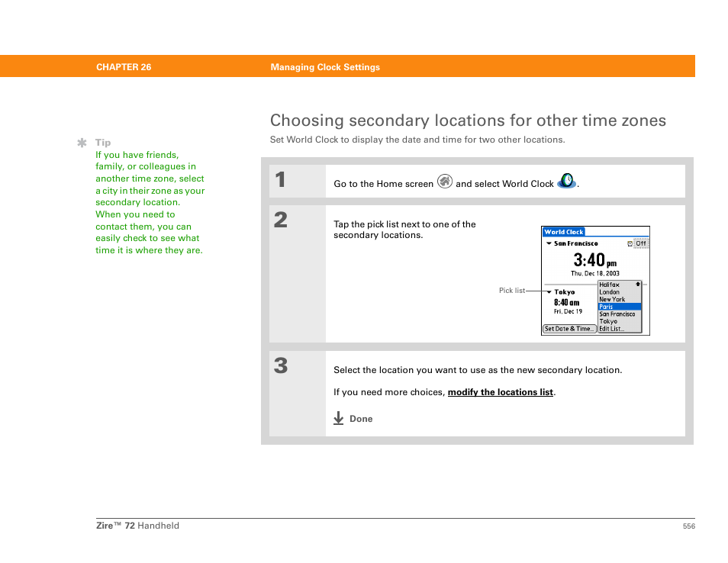Tap the Tokyo pick list arrow

click(x=549, y=292)
